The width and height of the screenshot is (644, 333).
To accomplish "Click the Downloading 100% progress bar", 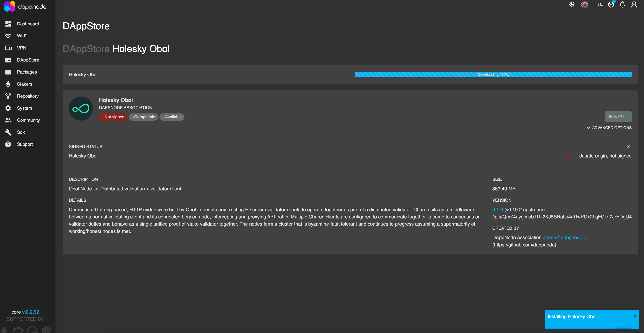I will pyautogui.click(x=493, y=75).
